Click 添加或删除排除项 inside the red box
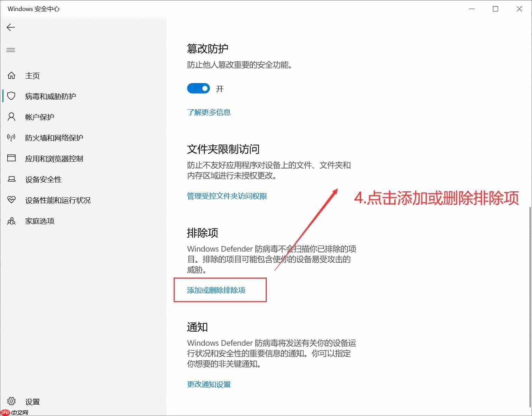This screenshot has width=532, height=416. pos(216,290)
